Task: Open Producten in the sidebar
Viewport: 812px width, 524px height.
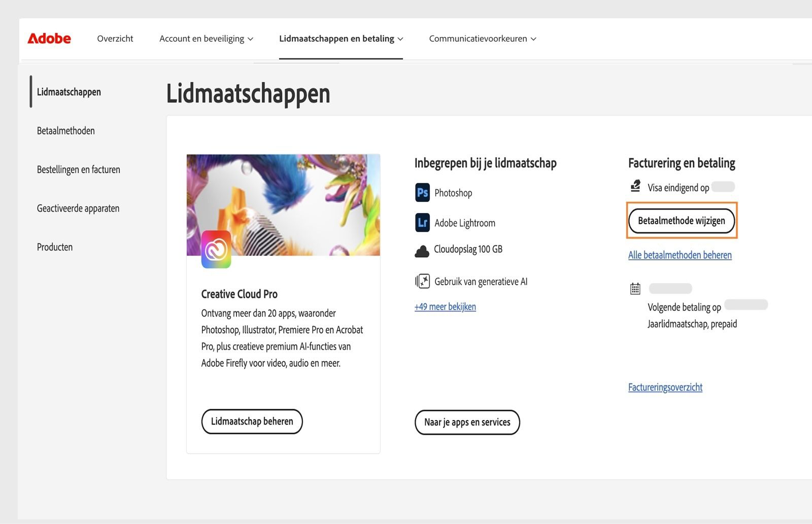Action: coord(55,247)
